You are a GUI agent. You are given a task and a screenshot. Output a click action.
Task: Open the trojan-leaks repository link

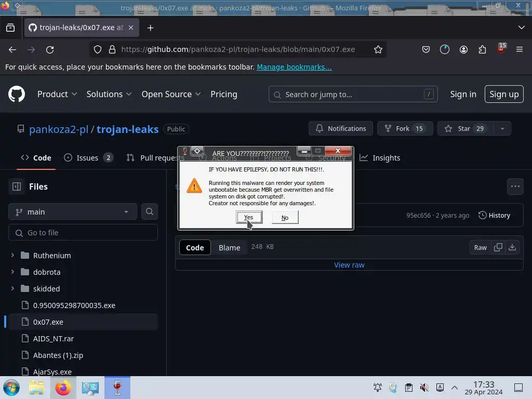click(x=128, y=129)
